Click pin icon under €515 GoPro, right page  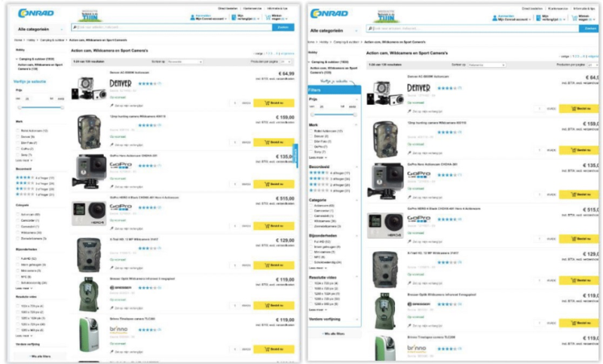(x=409, y=241)
